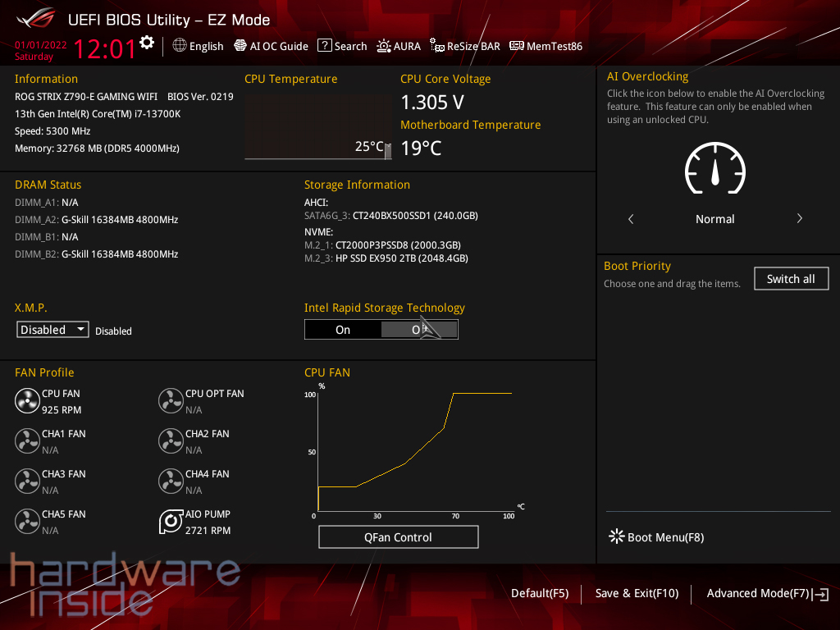
Task: Select the CHA2 FAN icon
Action: [171, 441]
